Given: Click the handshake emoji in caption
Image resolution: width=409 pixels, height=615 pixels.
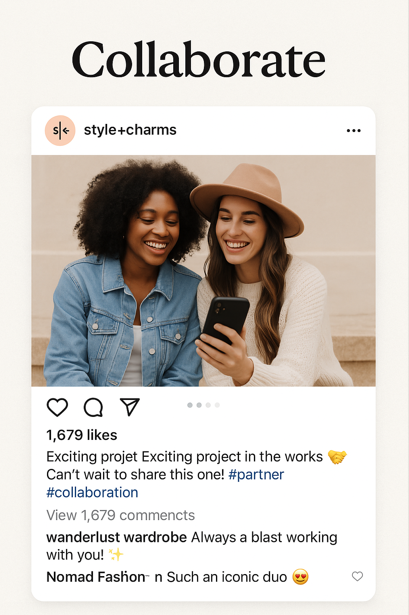Looking at the screenshot, I should pos(337,457).
